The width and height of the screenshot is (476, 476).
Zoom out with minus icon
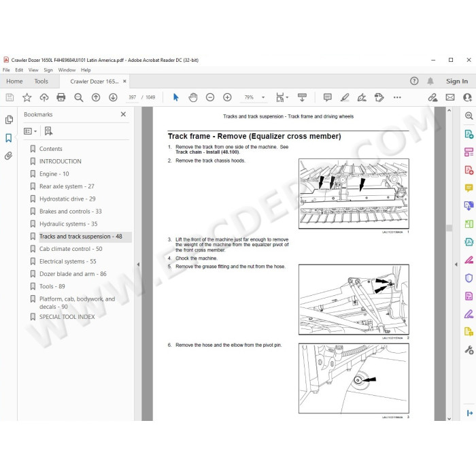tap(210, 97)
